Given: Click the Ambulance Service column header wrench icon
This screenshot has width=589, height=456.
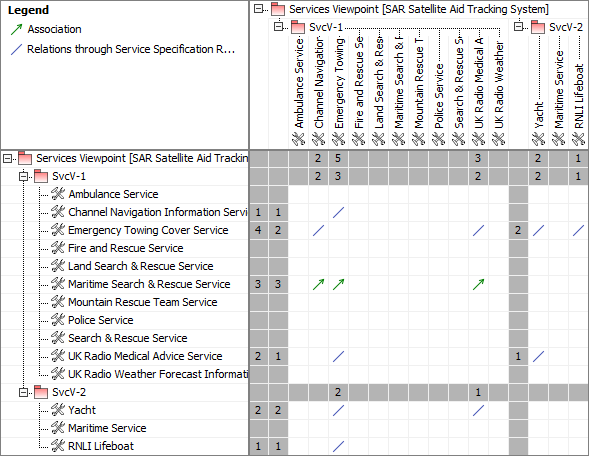Looking at the screenshot, I should point(299,139).
